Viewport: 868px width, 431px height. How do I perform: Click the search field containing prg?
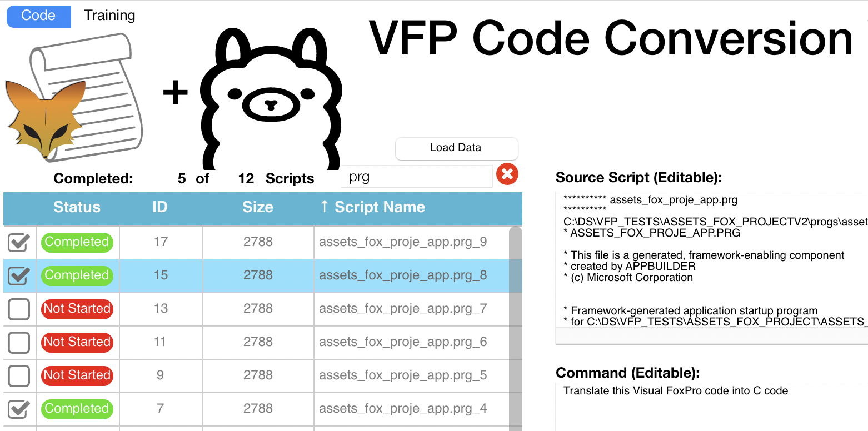416,177
